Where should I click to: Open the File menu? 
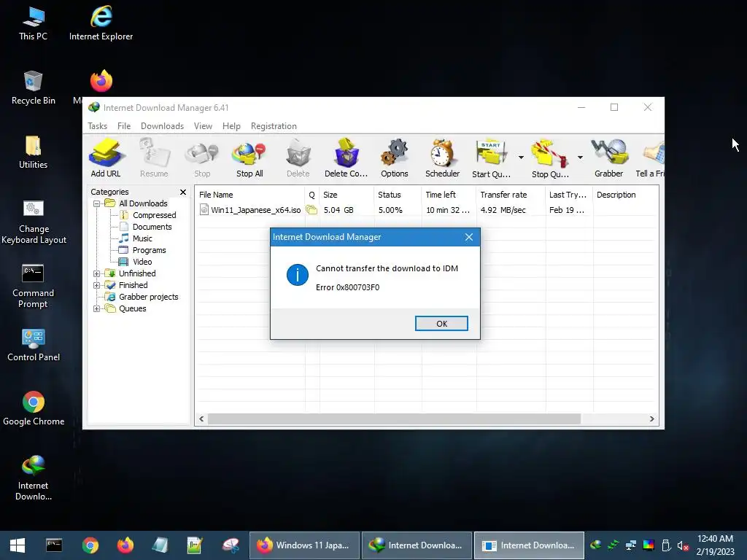[124, 126]
